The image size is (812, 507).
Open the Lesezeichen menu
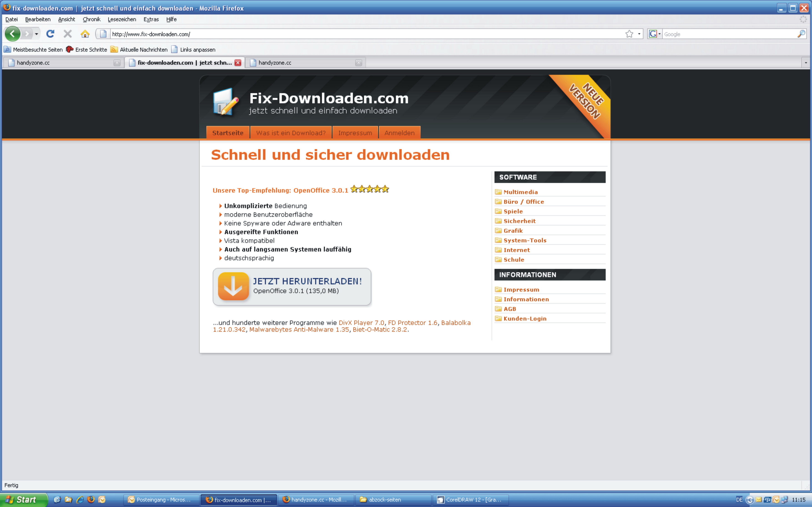[122, 19]
